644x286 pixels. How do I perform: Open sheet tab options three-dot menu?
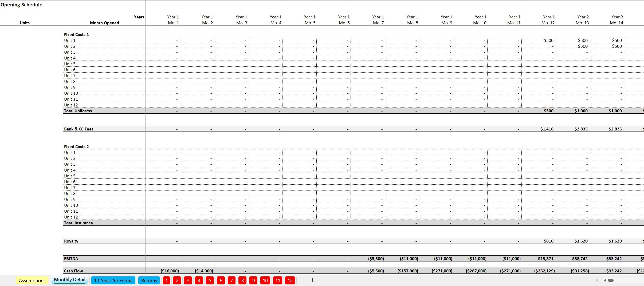tap(597, 280)
